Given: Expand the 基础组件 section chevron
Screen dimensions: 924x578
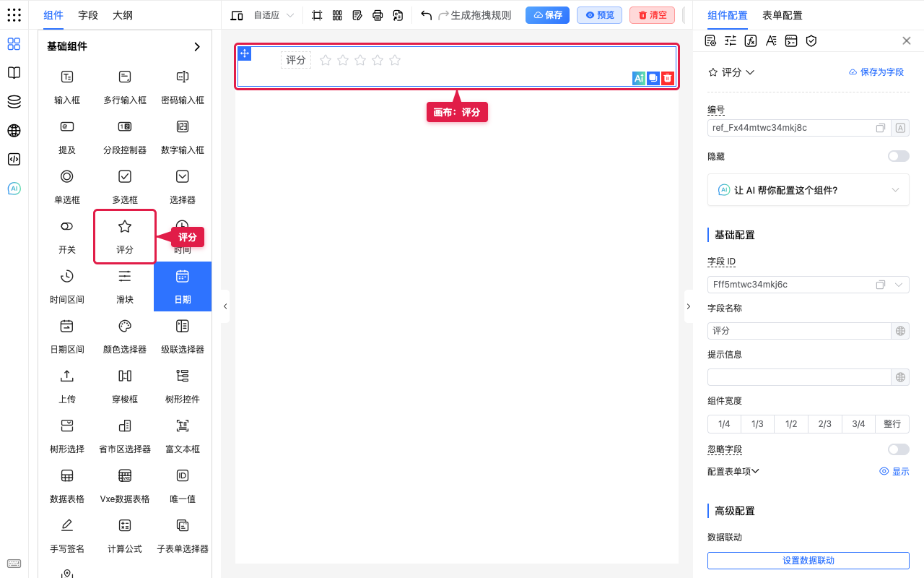Looking at the screenshot, I should tap(197, 46).
